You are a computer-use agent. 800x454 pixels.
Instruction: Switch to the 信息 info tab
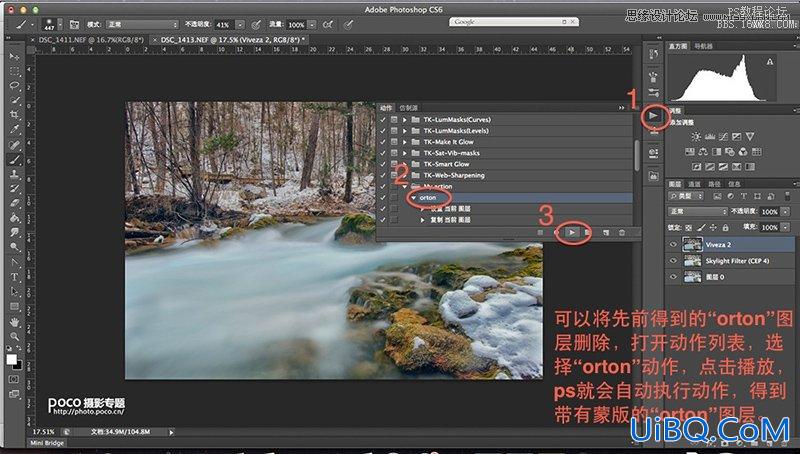click(x=734, y=184)
